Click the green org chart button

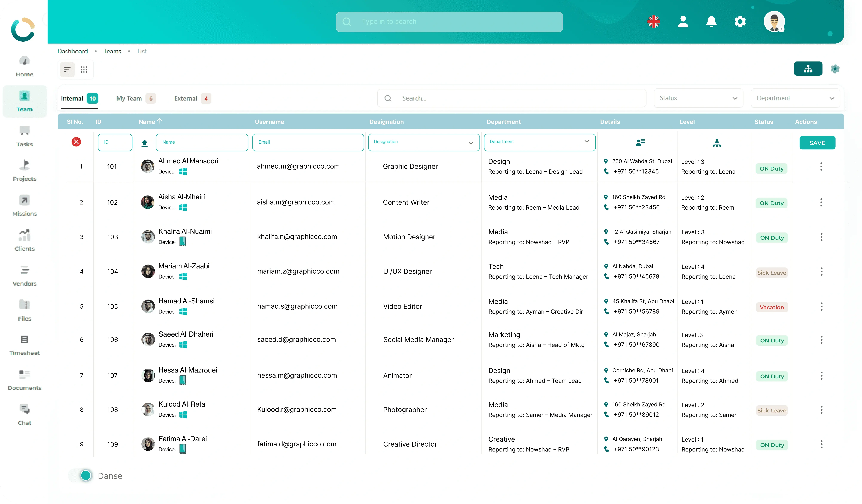tap(808, 69)
